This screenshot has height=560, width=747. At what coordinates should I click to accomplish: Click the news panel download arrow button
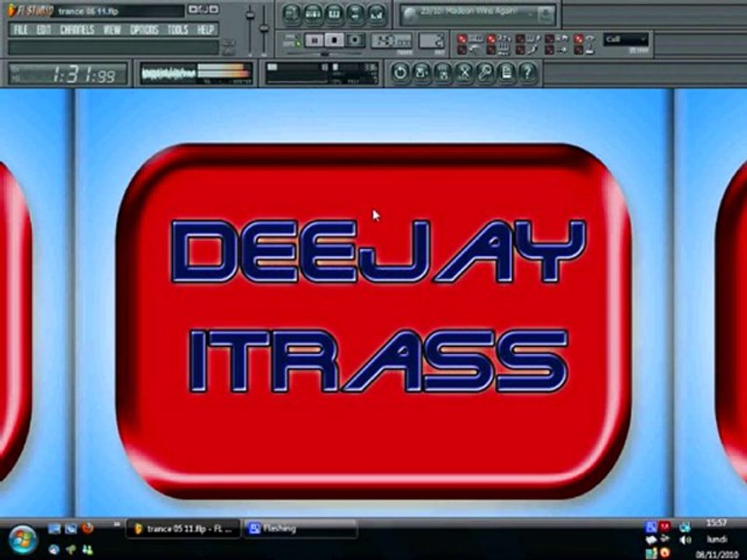(x=545, y=16)
